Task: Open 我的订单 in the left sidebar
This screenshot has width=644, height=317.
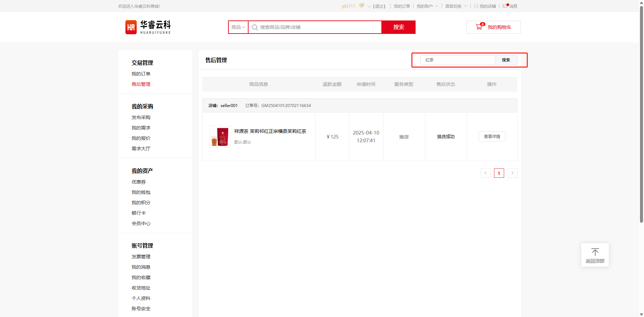Action: click(141, 74)
